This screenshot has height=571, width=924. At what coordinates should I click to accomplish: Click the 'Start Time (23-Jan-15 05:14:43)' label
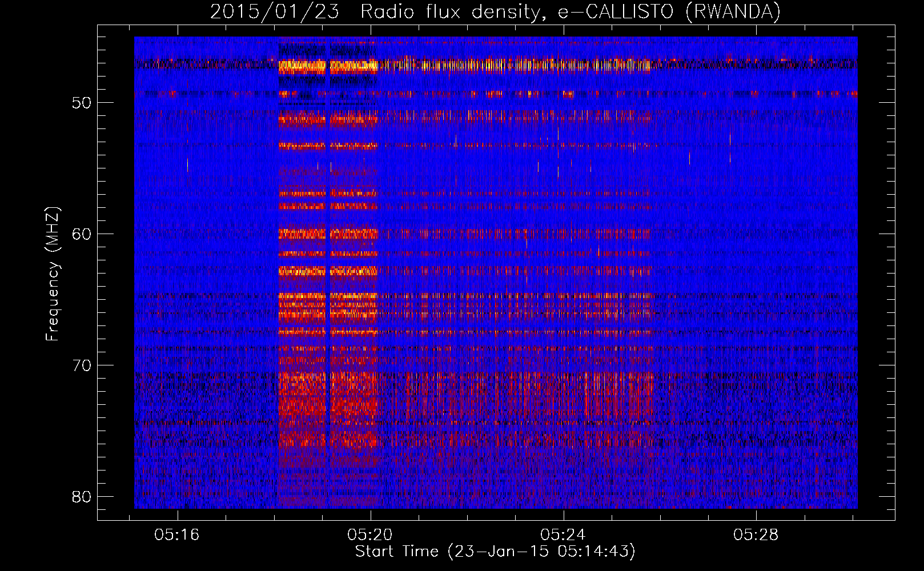coord(495,552)
